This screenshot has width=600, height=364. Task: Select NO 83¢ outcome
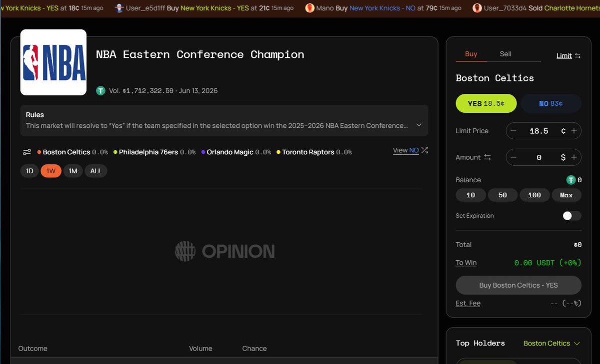click(x=551, y=103)
